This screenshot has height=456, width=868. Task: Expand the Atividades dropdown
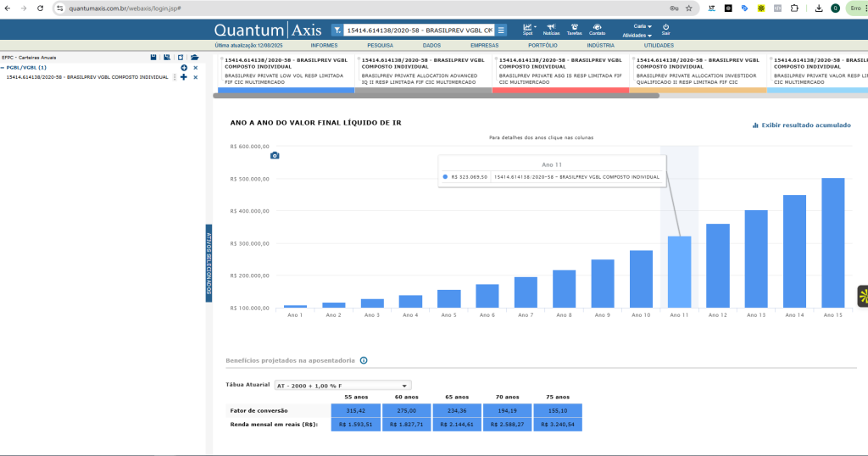(x=637, y=36)
